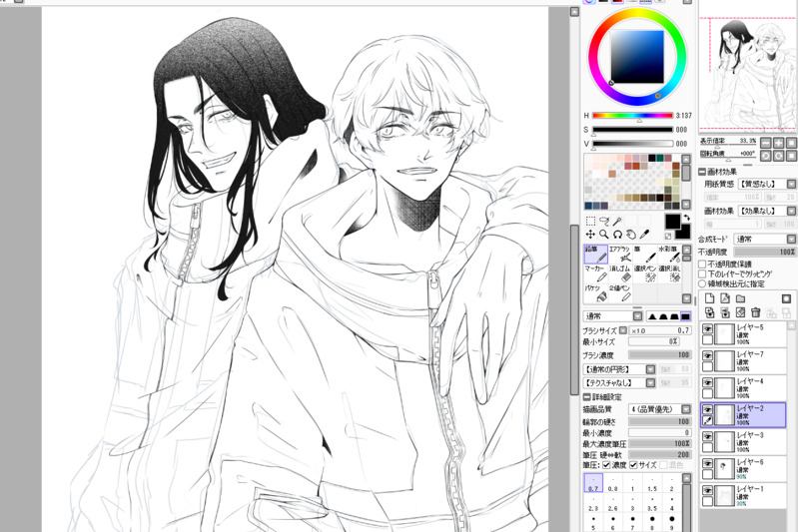
Task: Open 合成モード blending mode dropdown
Action: 765,239
